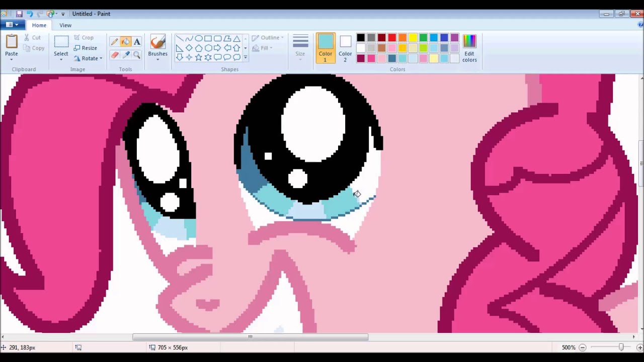Select the Pencil tool
Screen dimensions: 644x362
[x=114, y=42]
